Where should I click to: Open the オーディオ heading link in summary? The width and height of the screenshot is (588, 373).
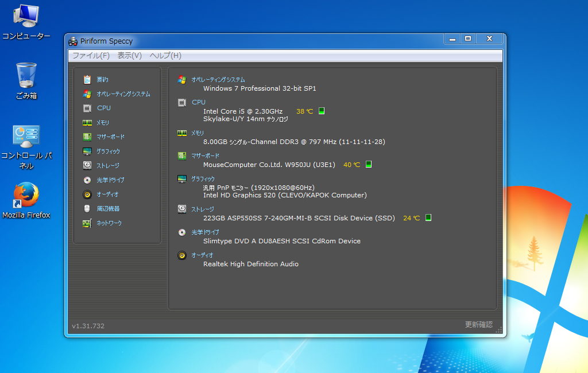[202, 255]
